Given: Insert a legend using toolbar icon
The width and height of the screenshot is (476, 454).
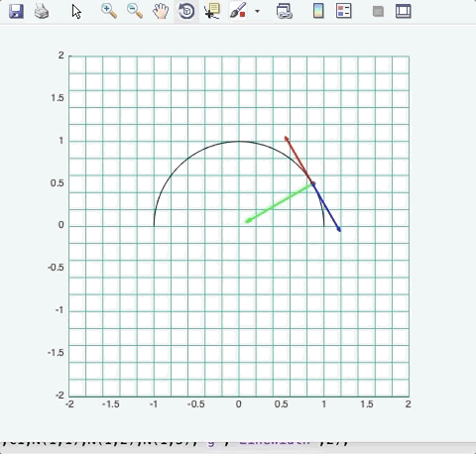Looking at the screenshot, I should [344, 11].
